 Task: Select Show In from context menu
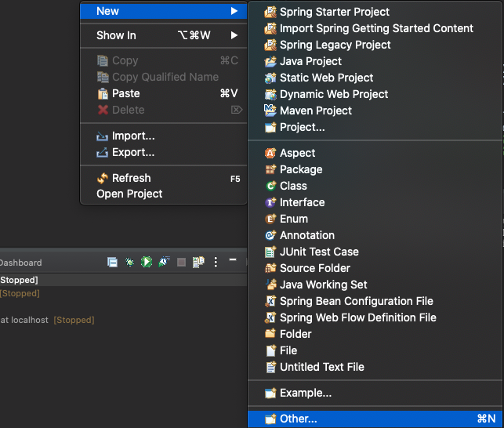[x=163, y=35]
